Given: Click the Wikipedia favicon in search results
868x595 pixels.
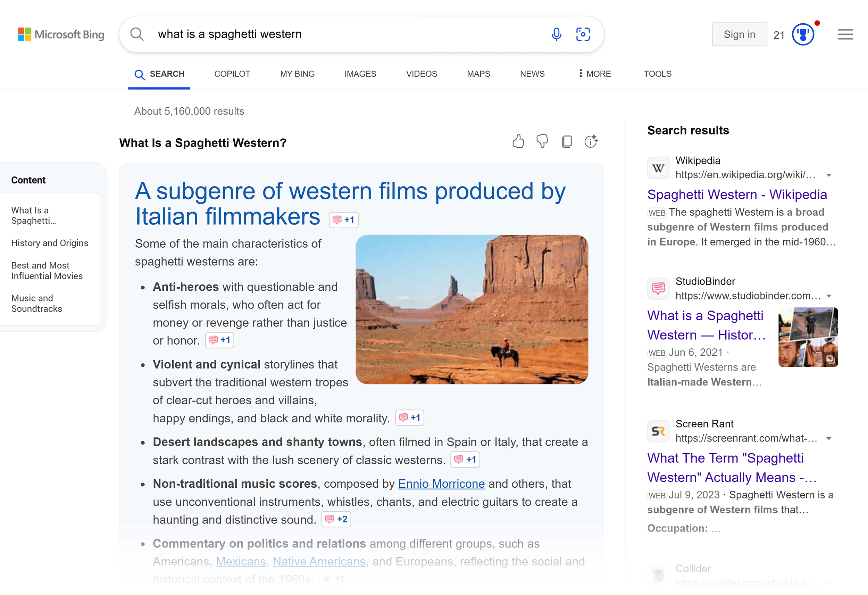Looking at the screenshot, I should (658, 168).
